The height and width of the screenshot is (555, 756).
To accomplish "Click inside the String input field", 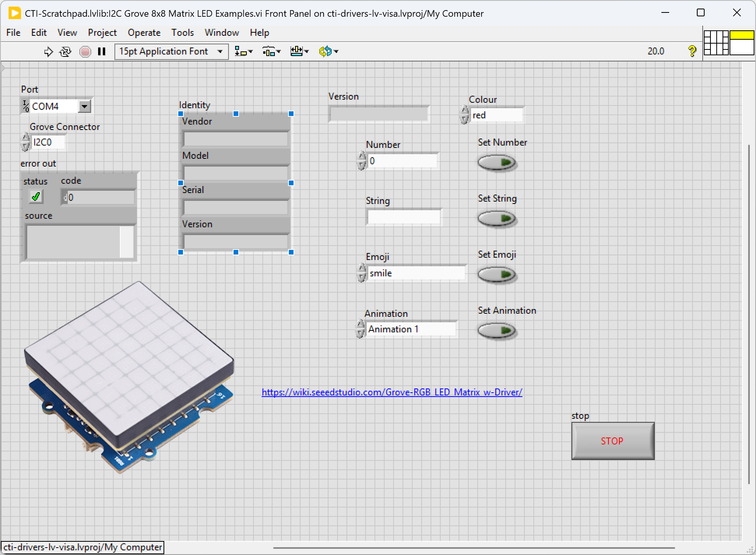I will (403, 217).
